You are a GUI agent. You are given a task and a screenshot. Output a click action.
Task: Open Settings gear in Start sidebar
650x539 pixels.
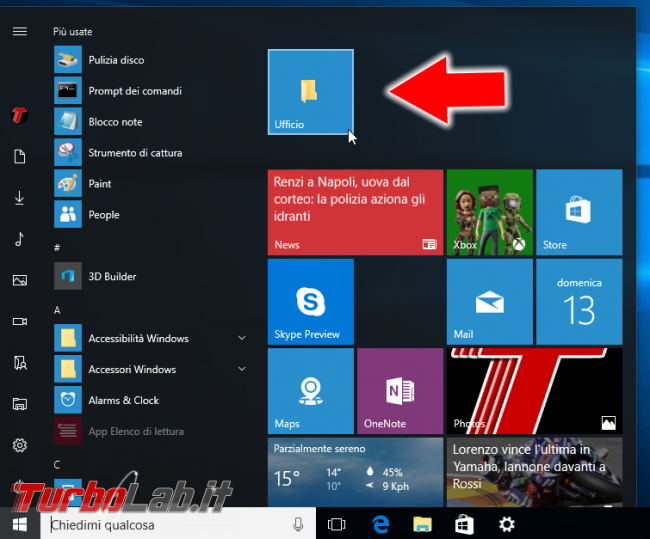tap(19, 445)
